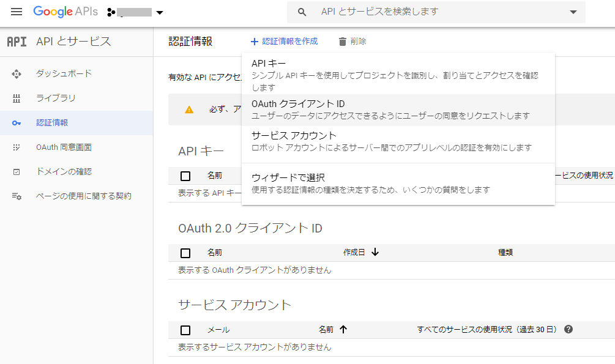Click the API logo icon in sidebar header
The width and height of the screenshot is (615, 364).
click(17, 42)
